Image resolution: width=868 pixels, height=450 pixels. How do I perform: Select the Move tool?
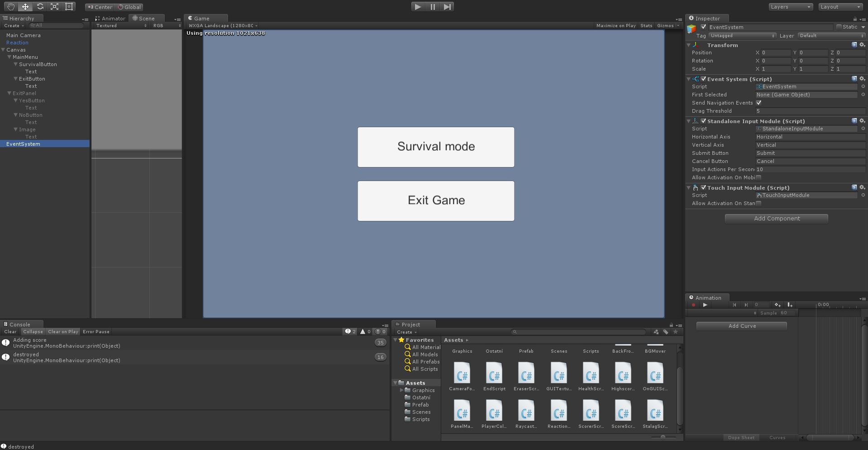click(x=25, y=6)
